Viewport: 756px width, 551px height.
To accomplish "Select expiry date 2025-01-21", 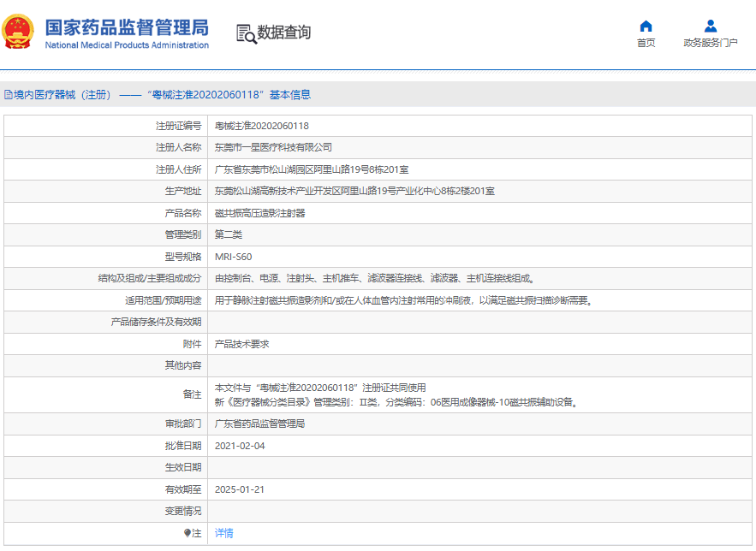I will [x=240, y=489].
